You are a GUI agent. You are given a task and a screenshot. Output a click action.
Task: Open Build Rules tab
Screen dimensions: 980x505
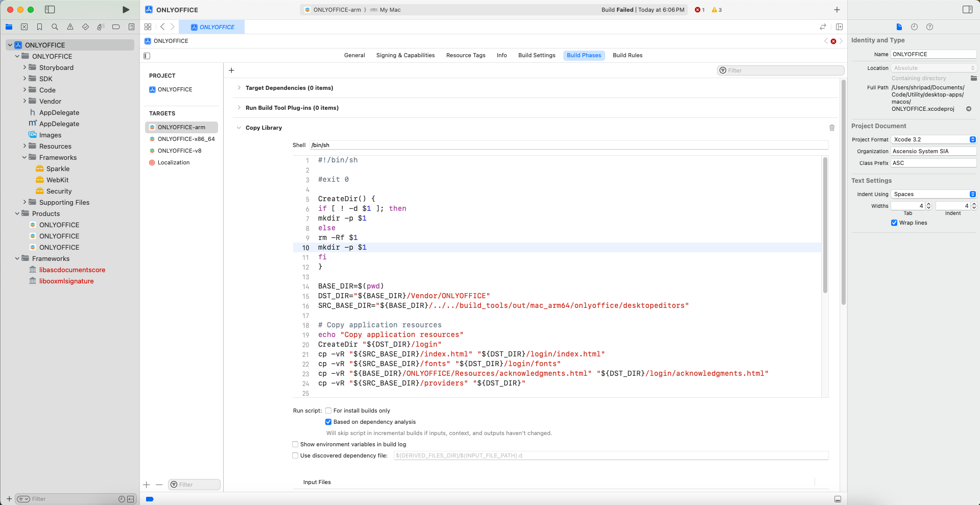coord(628,55)
